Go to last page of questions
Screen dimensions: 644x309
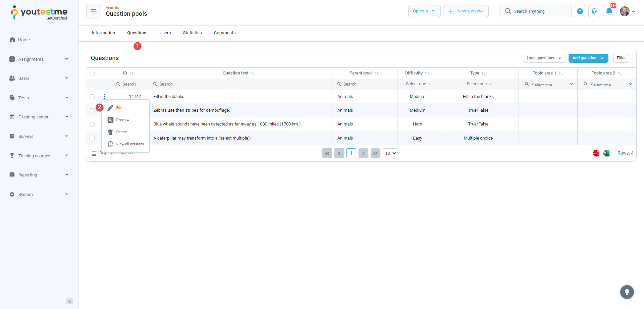coord(375,153)
